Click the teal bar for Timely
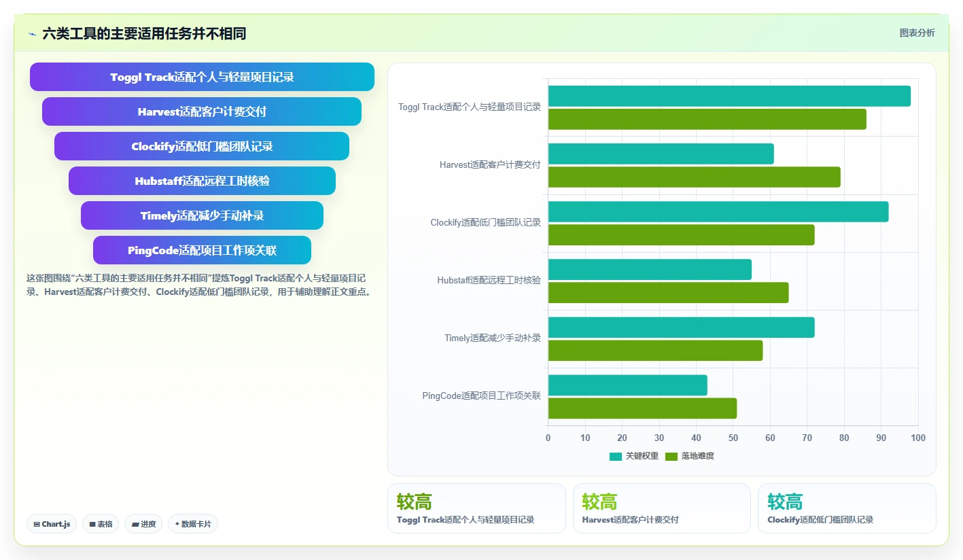This screenshot has width=963, height=560. pos(682,327)
